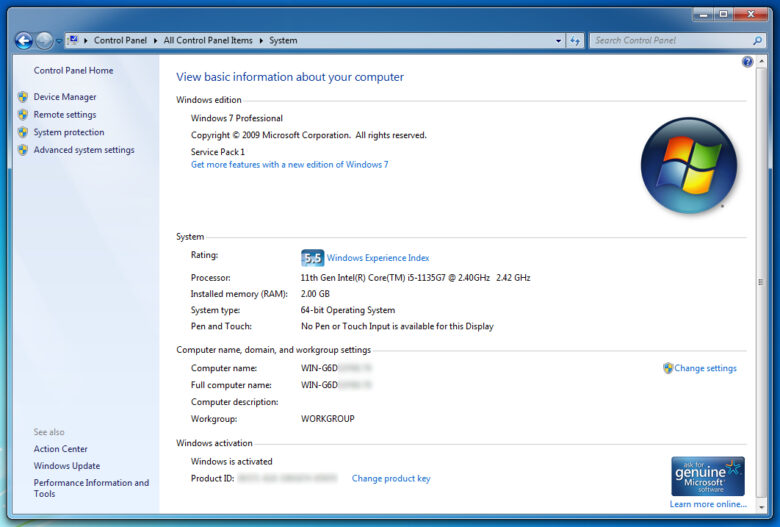Screen dimensions: 780x527
Task: Click Change settings for computer name
Action: [x=705, y=368]
